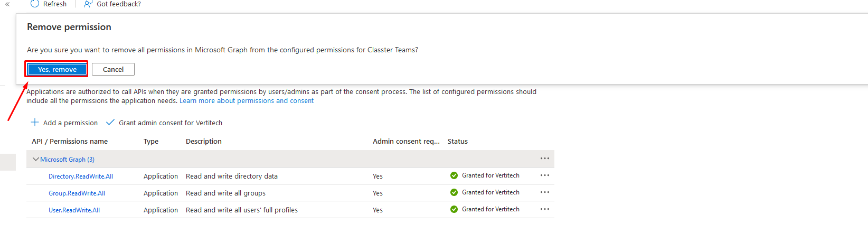Open the Got feedback person icon
This screenshot has height=233, width=868.
[88, 4]
